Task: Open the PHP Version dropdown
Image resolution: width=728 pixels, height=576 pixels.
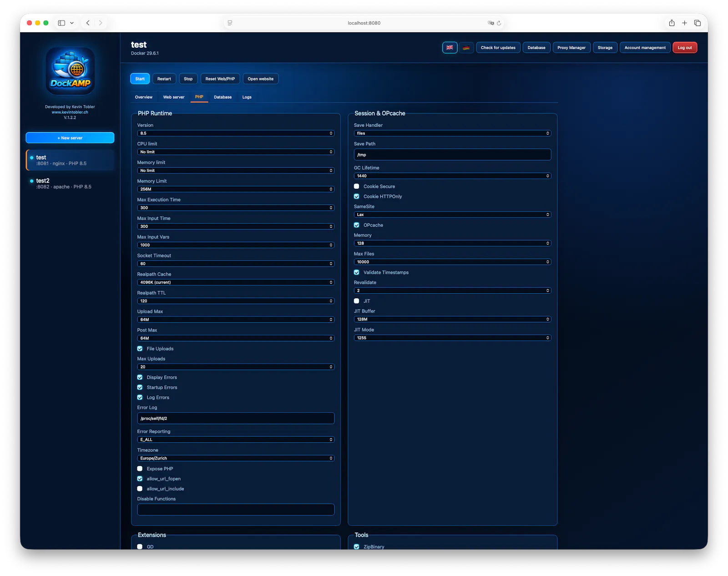Action: [236, 133]
